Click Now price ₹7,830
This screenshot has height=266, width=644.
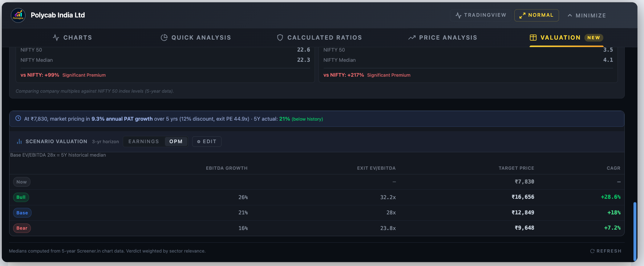(524, 182)
